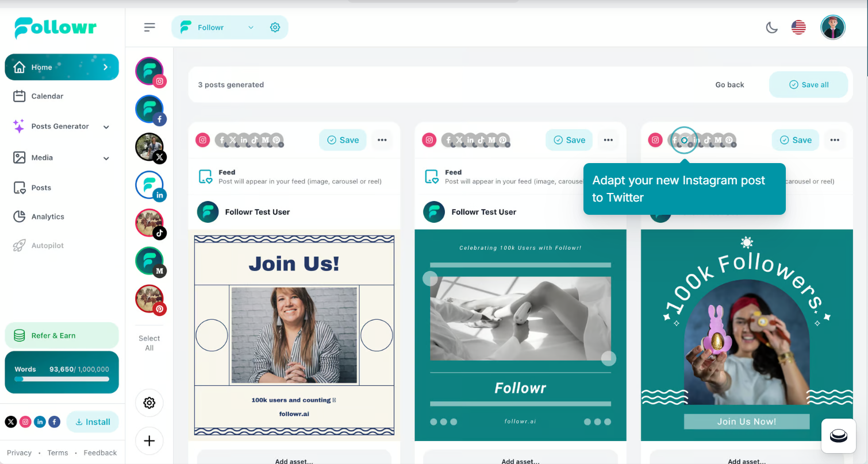Click the Refer & Earn button
Viewport: 868px width, 464px height.
pos(62,335)
